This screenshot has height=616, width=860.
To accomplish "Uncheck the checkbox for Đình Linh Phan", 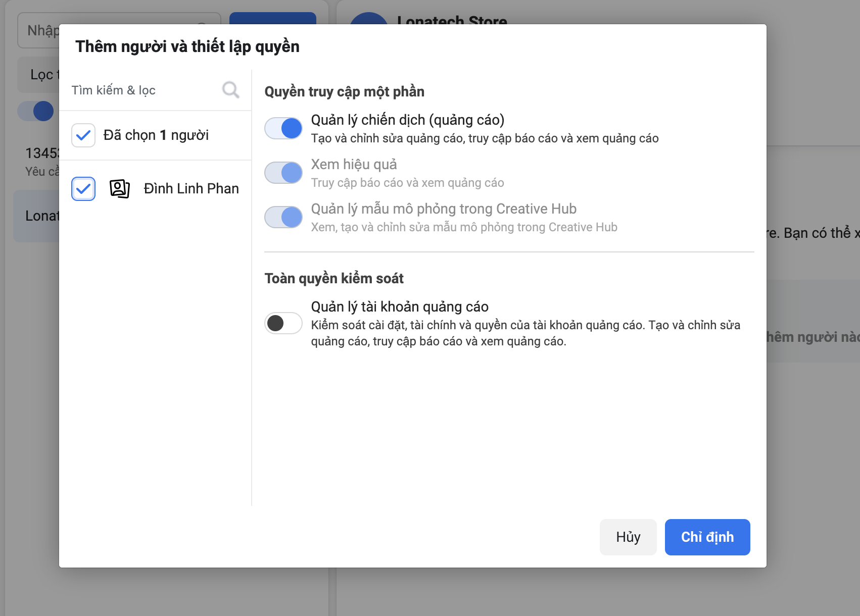I will (x=83, y=189).
